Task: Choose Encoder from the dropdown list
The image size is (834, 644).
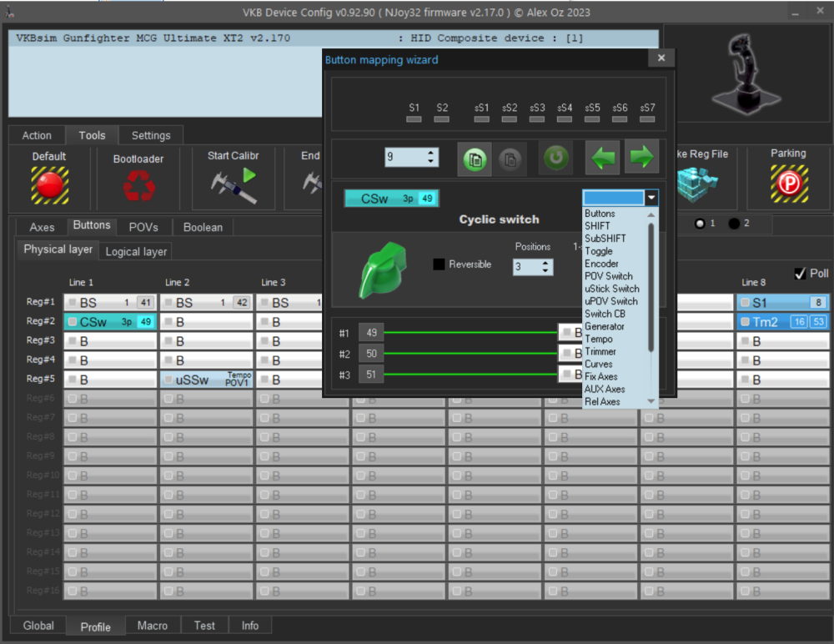Action: (601, 264)
